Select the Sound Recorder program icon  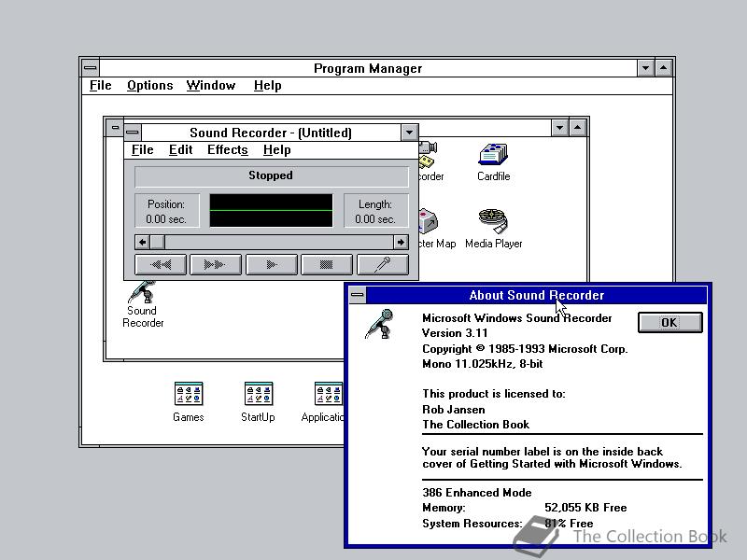coord(143,305)
